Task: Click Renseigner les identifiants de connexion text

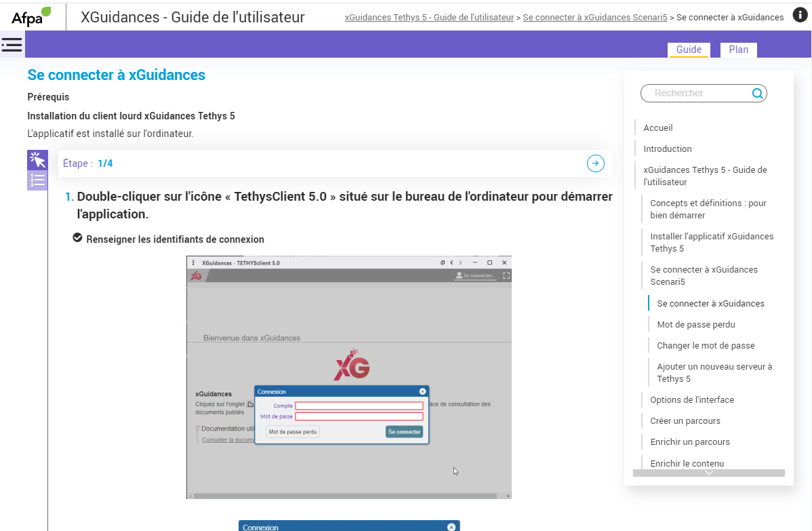Action: click(175, 239)
